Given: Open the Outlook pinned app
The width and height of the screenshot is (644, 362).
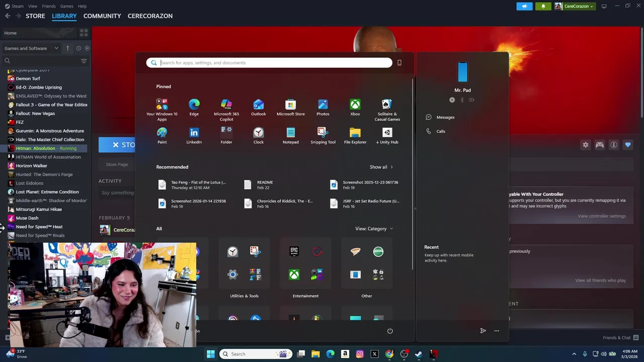Looking at the screenshot, I should (x=258, y=108).
